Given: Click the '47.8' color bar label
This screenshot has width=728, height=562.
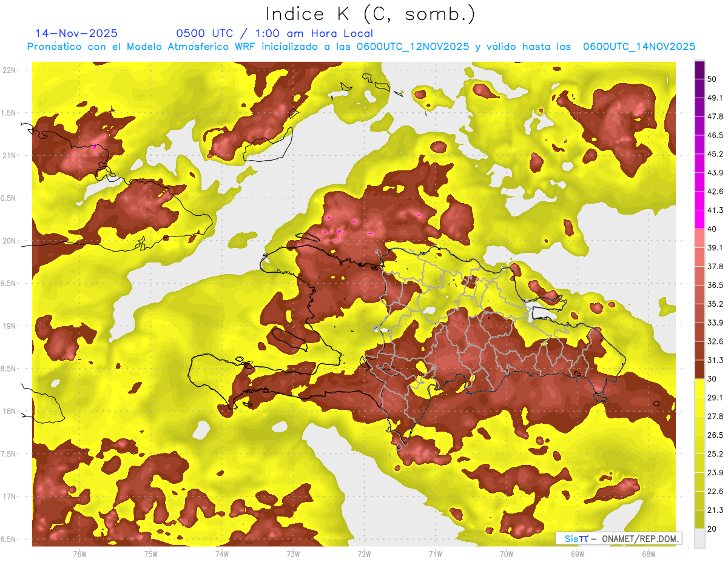Looking at the screenshot, I should click(715, 116).
